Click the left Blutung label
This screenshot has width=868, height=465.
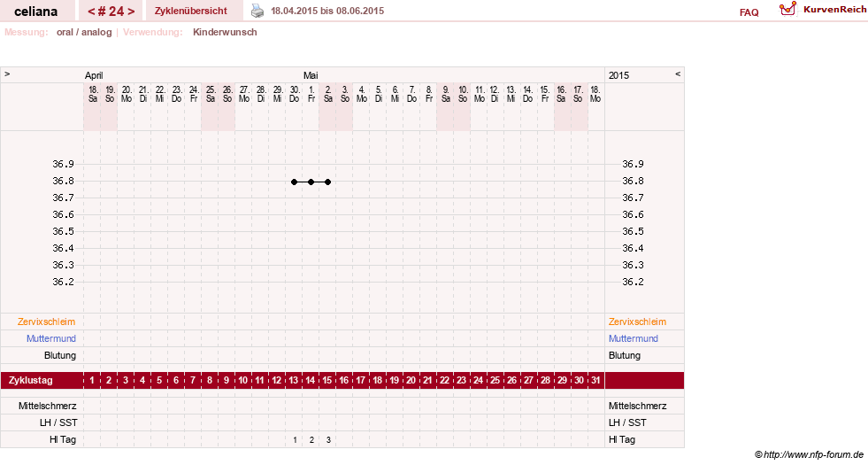pyautogui.click(x=60, y=355)
